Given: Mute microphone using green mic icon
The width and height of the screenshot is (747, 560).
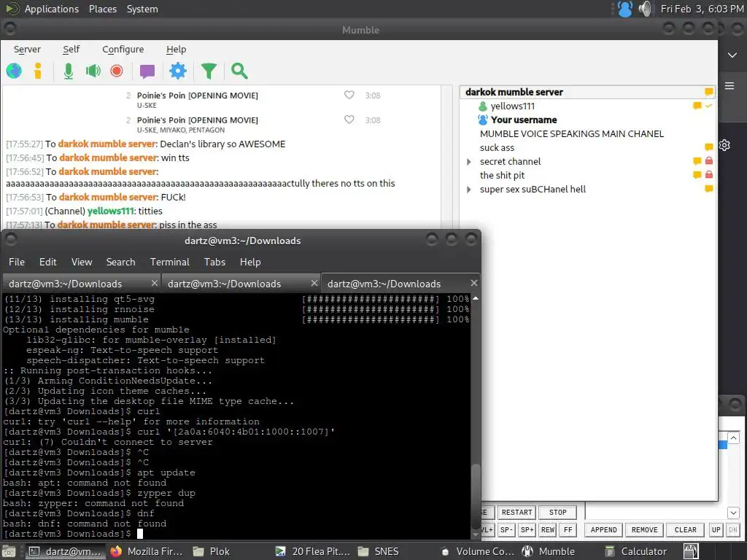Looking at the screenshot, I should click(69, 71).
